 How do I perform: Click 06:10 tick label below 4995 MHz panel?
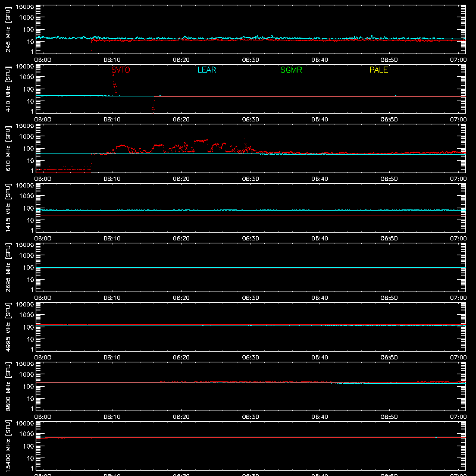point(112,358)
